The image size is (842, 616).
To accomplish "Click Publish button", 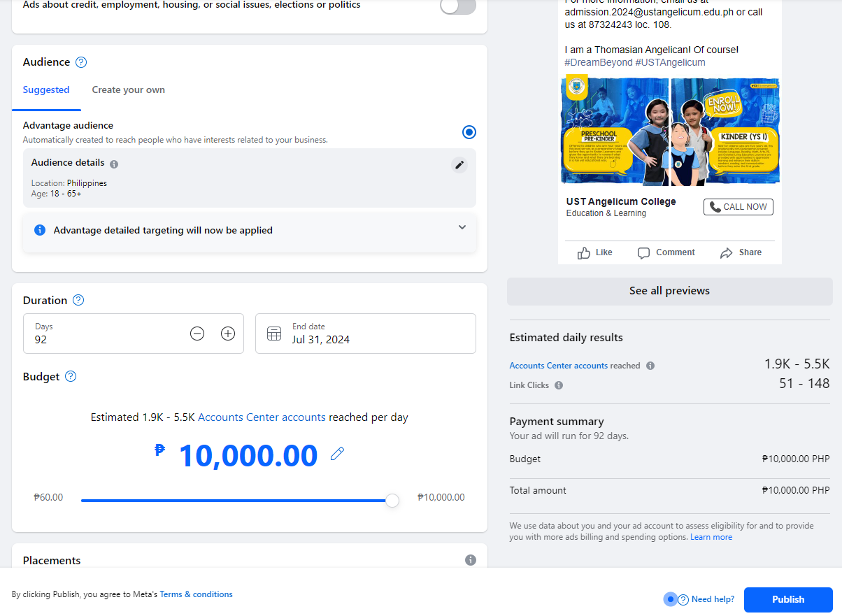I will point(788,599).
